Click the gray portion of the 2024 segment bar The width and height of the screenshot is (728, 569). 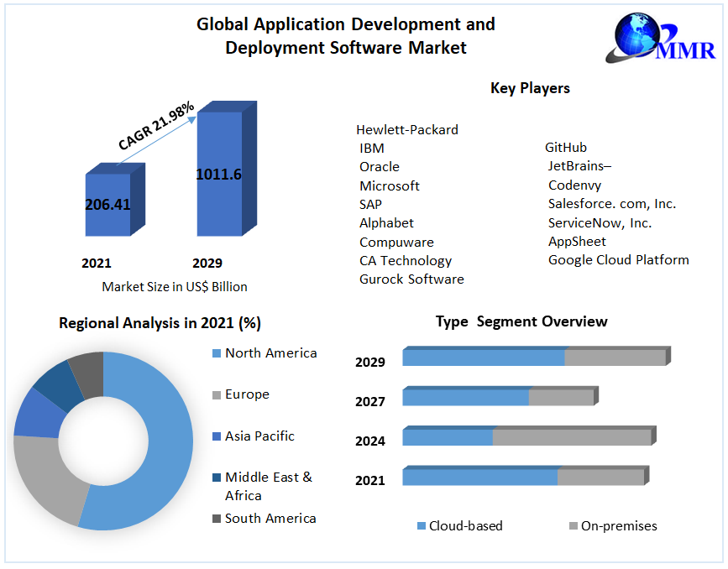click(571, 437)
